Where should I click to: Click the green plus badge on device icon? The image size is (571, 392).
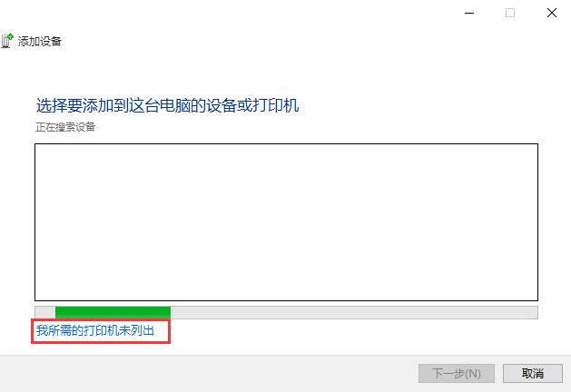[11, 36]
